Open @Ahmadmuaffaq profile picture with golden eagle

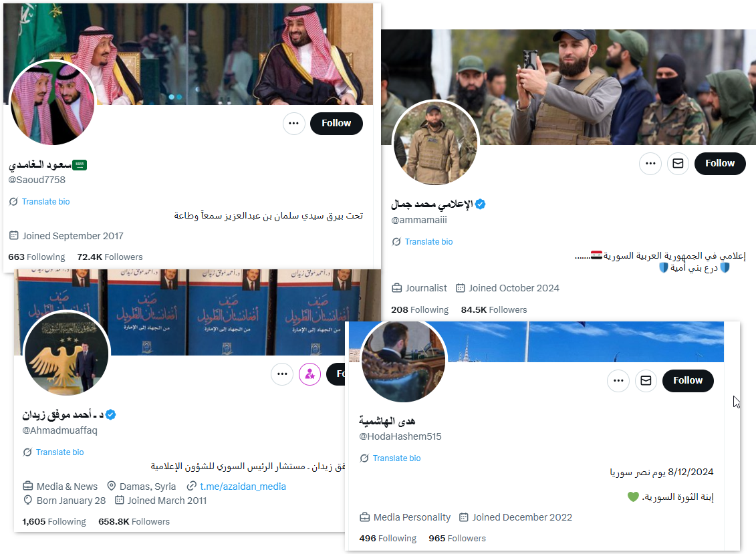67,354
